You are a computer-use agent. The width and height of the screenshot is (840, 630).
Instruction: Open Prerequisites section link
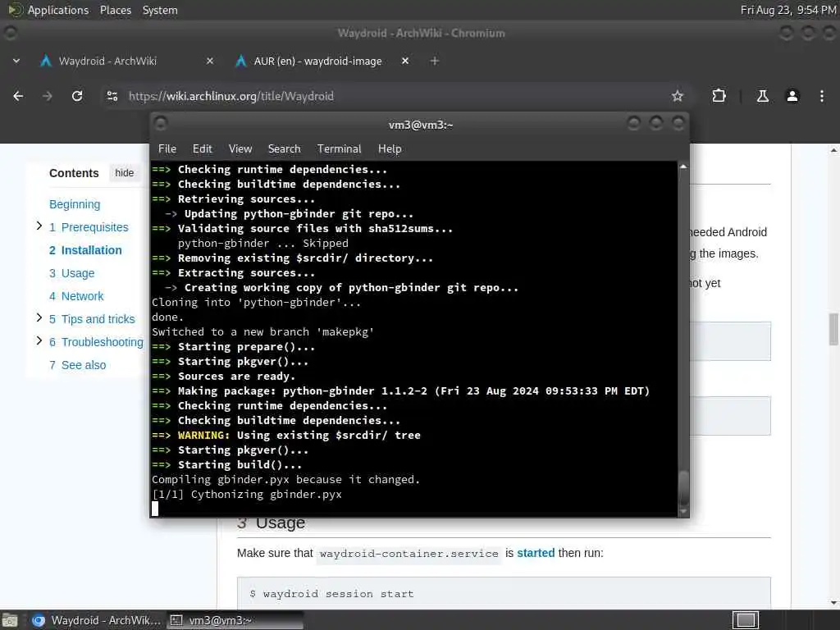pos(89,227)
